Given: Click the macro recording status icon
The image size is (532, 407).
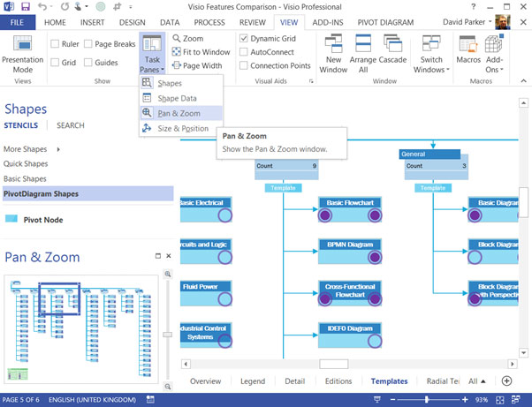Looking at the screenshot, I should [150, 400].
